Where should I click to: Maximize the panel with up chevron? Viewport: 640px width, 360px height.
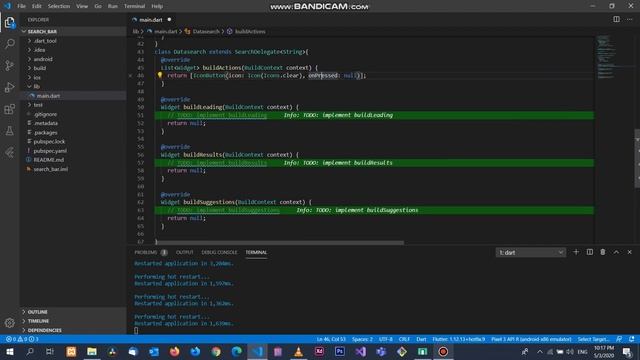click(x=616, y=252)
